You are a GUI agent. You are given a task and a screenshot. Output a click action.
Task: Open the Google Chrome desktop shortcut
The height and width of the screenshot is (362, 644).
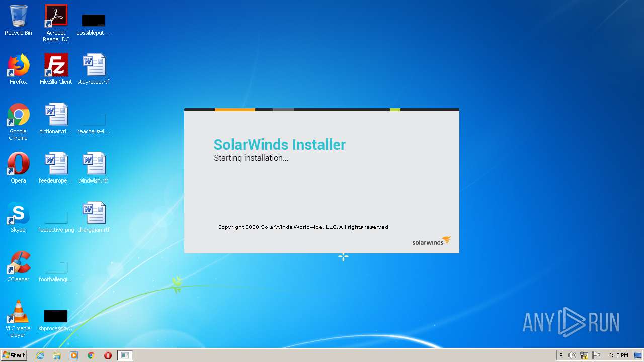point(18,122)
